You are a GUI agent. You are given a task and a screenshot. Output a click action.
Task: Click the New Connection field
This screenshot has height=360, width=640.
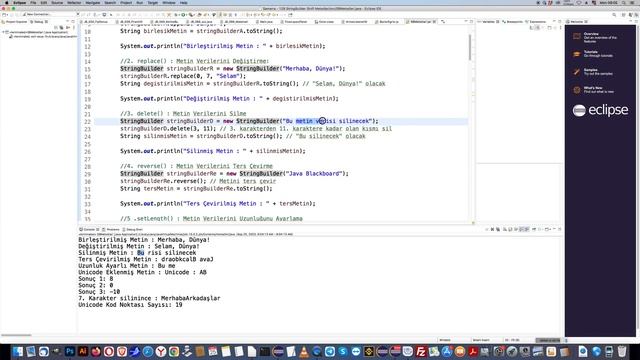click(x=51, y=14)
